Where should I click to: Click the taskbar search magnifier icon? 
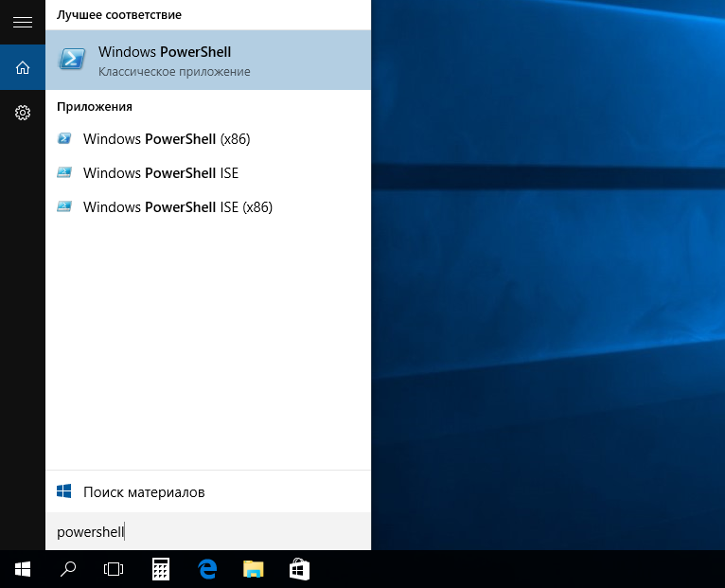[68, 569]
